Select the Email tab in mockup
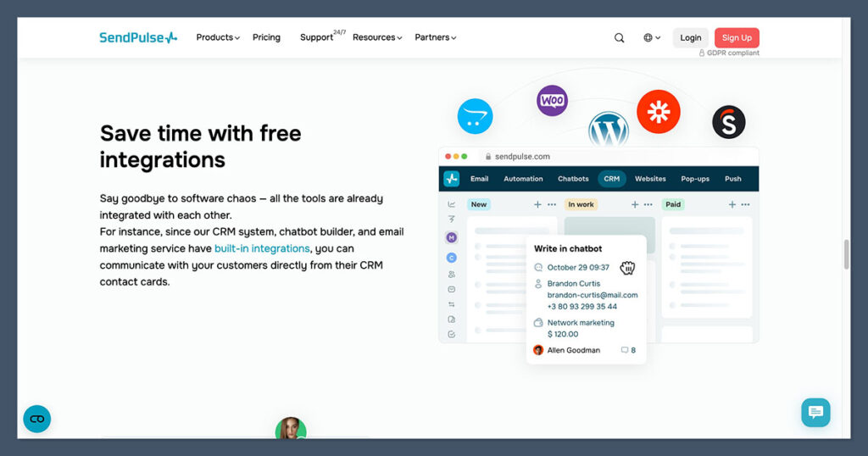Screen dimensions: 868x456 pos(480,179)
